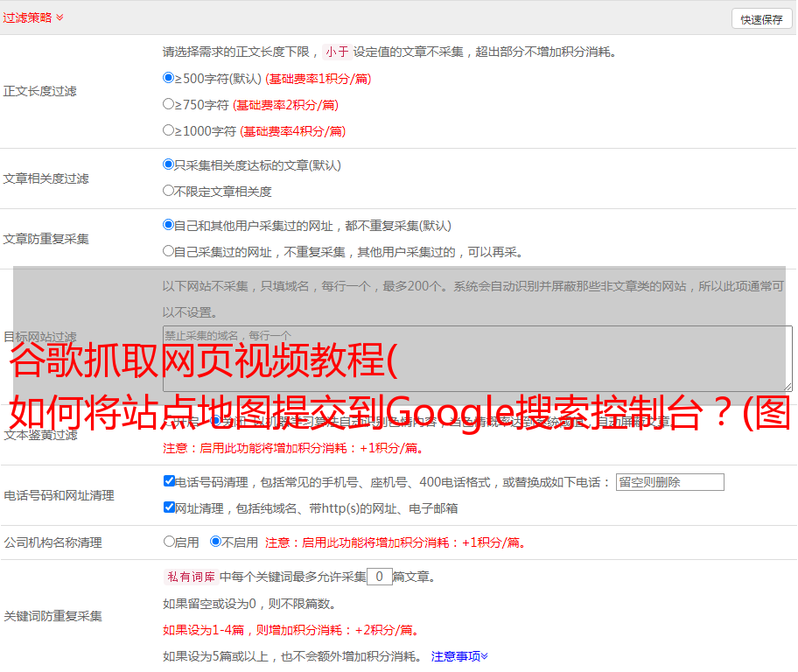Toggle the 网址清理 checkbox
Screen dimensions: 798x672
point(169,507)
